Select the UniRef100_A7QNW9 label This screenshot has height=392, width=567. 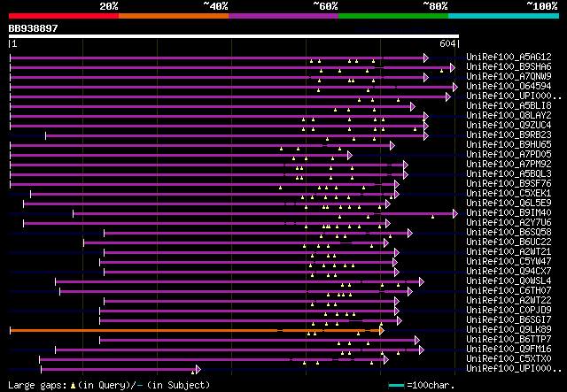(x=509, y=76)
